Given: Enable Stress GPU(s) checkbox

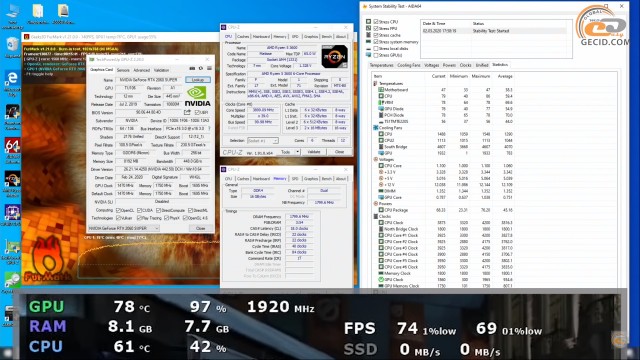Looking at the screenshot, I should coord(376,55).
